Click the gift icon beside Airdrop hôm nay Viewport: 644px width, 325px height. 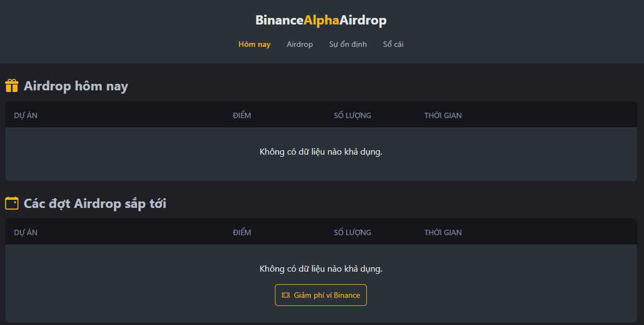[11, 86]
